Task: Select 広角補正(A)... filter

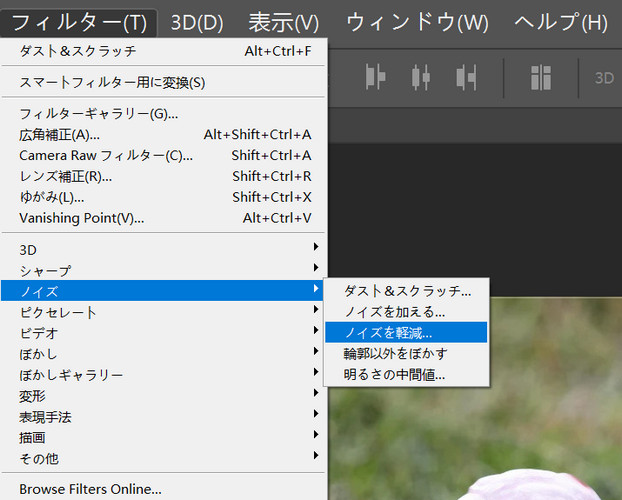Action: (164, 135)
